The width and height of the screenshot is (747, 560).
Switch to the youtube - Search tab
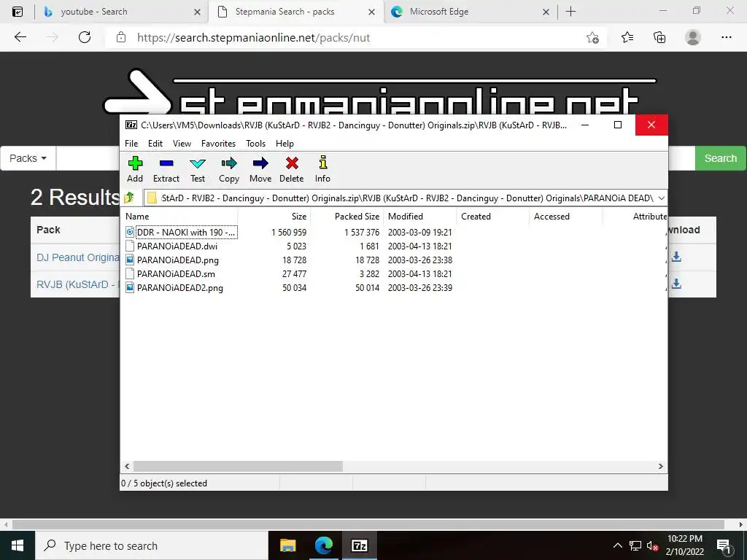122,12
